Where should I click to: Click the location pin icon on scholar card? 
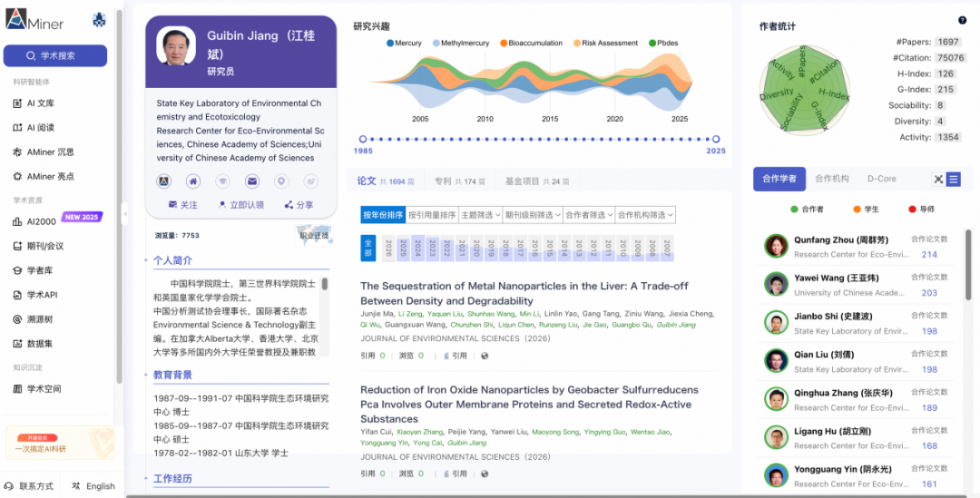point(281,181)
